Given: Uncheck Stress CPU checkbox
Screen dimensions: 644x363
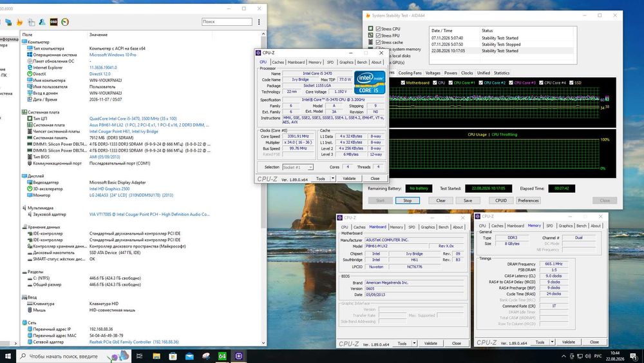Looking at the screenshot, I should tap(378, 29).
